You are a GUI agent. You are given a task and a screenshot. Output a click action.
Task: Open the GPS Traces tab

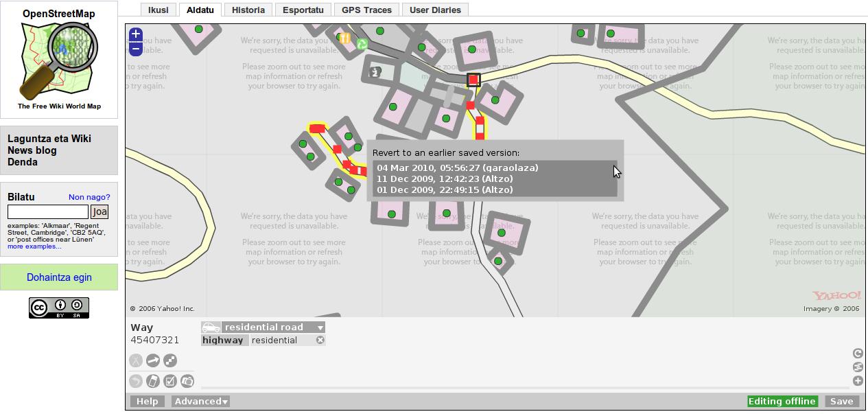coord(366,10)
